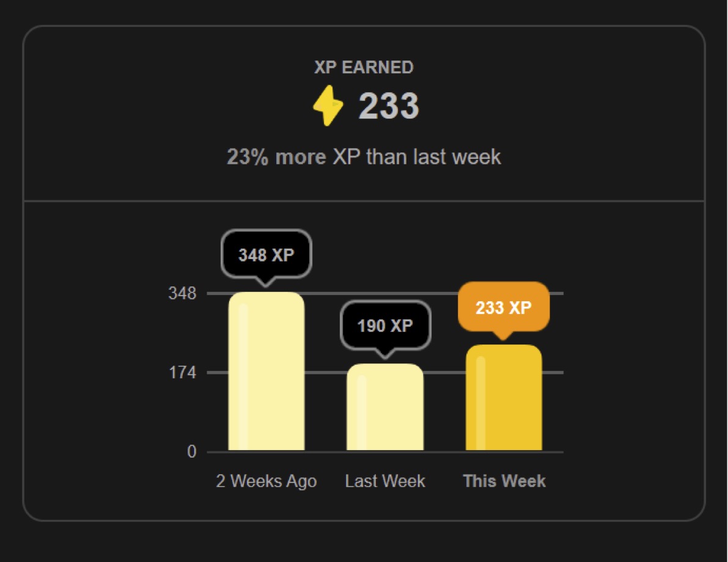Image resolution: width=728 pixels, height=562 pixels.
Task: Select the 348 XP tooltip bubble
Action: (x=266, y=255)
